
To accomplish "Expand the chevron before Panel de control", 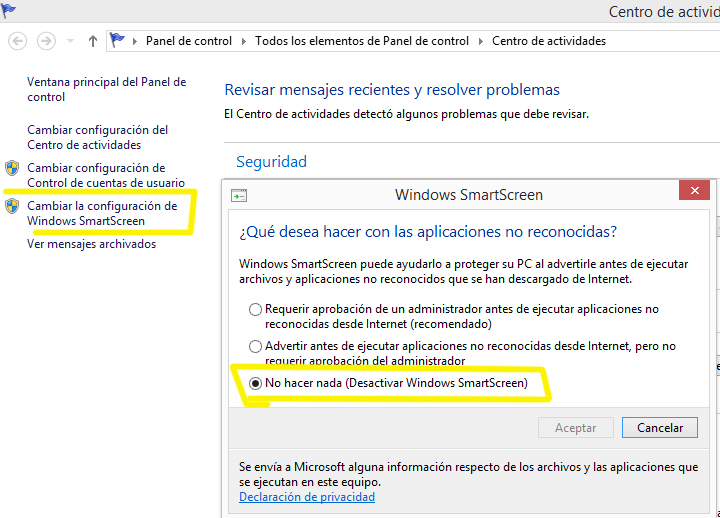I will coord(135,41).
